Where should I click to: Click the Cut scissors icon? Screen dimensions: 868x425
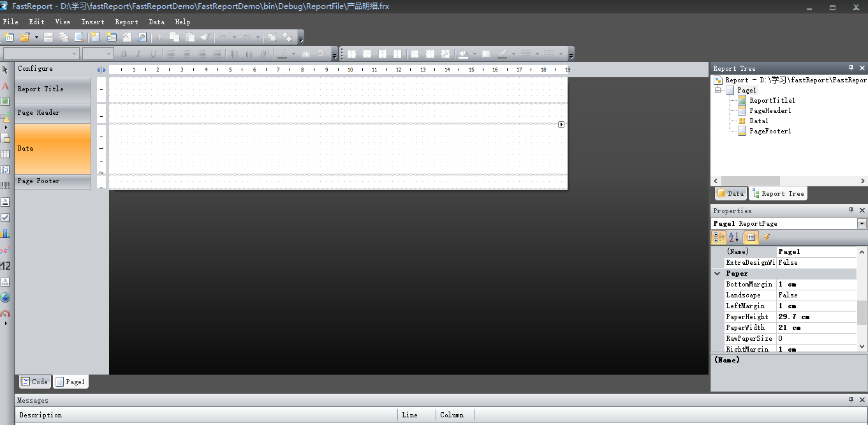tap(159, 38)
